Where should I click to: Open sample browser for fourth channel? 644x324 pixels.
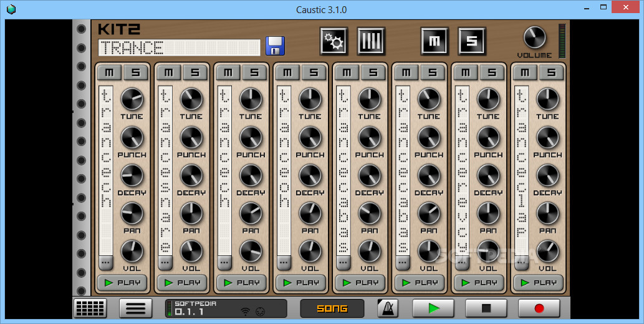[x=284, y=262]
